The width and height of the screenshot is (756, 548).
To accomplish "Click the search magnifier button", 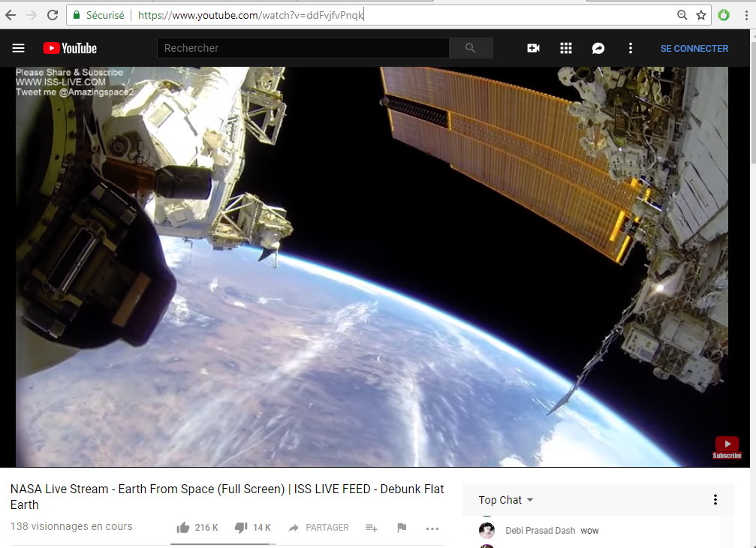I will (471, 48).
